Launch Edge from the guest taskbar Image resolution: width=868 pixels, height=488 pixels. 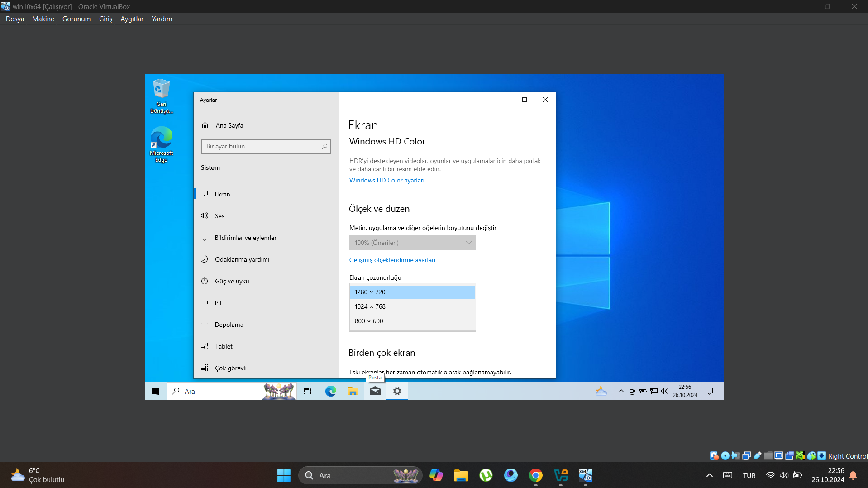pos(331,391)
